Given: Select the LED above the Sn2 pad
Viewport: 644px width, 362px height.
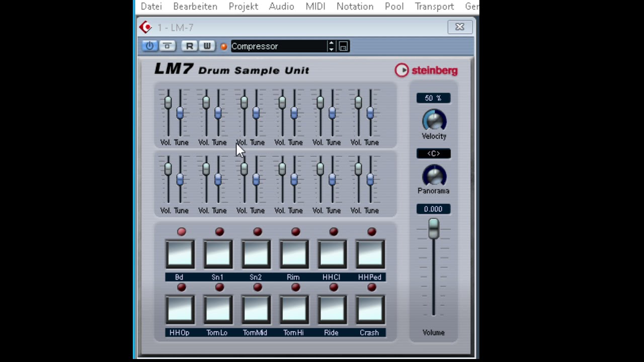Looking at the screenshot, I should pyautogui.click(x=258, y=232).
